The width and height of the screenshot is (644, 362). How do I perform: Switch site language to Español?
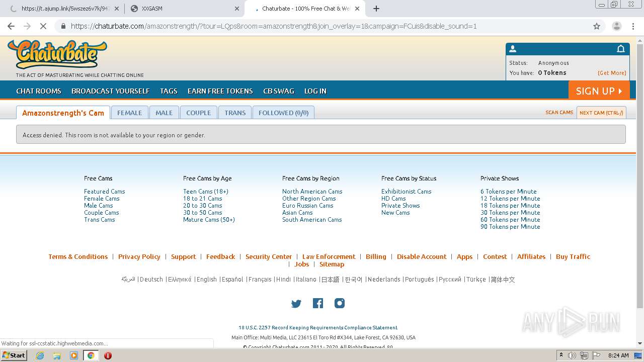pos(232,280)
